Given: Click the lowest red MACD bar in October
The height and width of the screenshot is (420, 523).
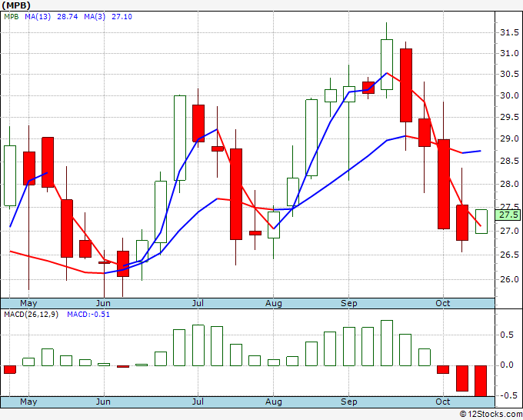Looking at the screenshot, I should (481, 381).
